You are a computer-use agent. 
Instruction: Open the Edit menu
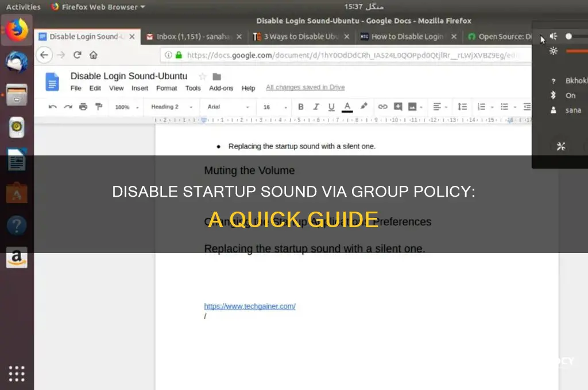coord(95,88)
